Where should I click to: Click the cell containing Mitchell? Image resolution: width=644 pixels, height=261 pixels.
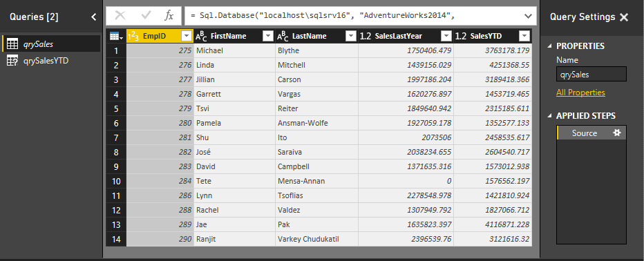coord(316,65)
